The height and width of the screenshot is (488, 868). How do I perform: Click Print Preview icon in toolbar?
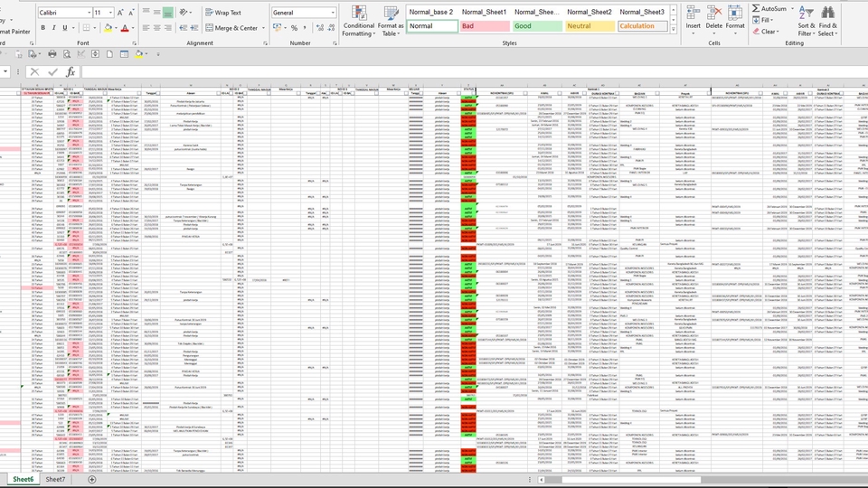click(66, 54)
